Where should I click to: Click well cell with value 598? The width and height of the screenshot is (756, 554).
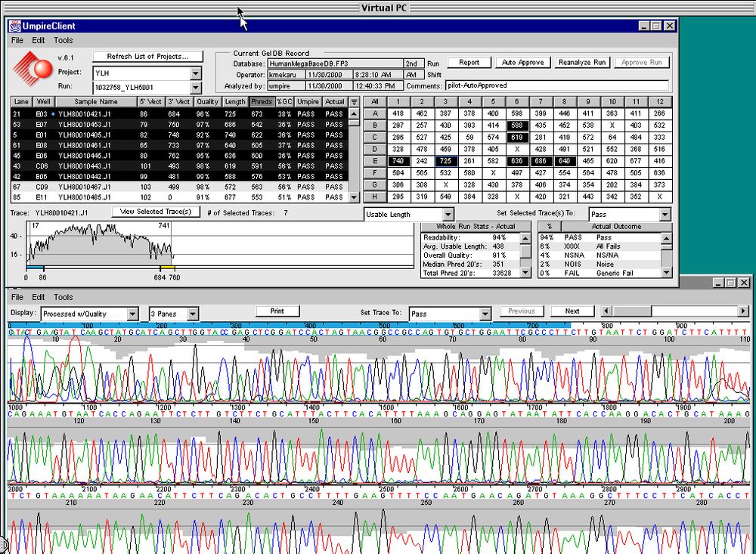(x=517, y=114)
